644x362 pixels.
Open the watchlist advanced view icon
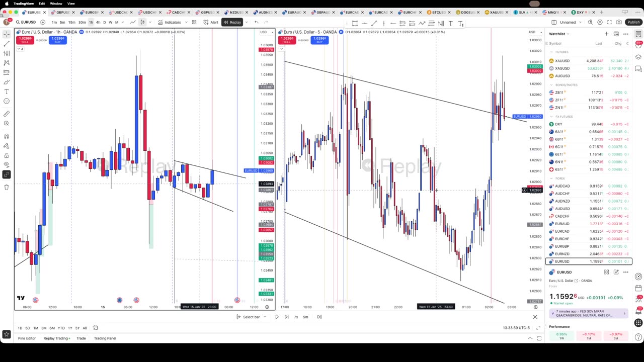click(616, 34)
